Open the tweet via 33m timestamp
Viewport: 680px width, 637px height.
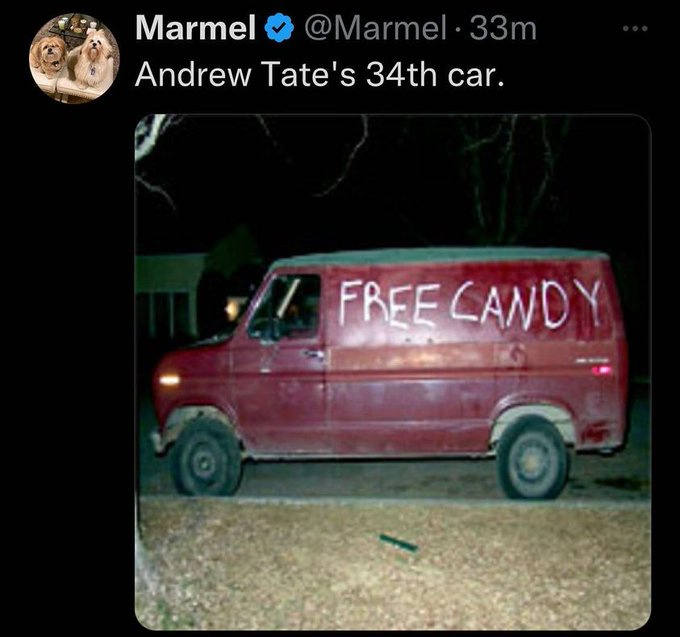pyautogui.click(x=503, y=28)
